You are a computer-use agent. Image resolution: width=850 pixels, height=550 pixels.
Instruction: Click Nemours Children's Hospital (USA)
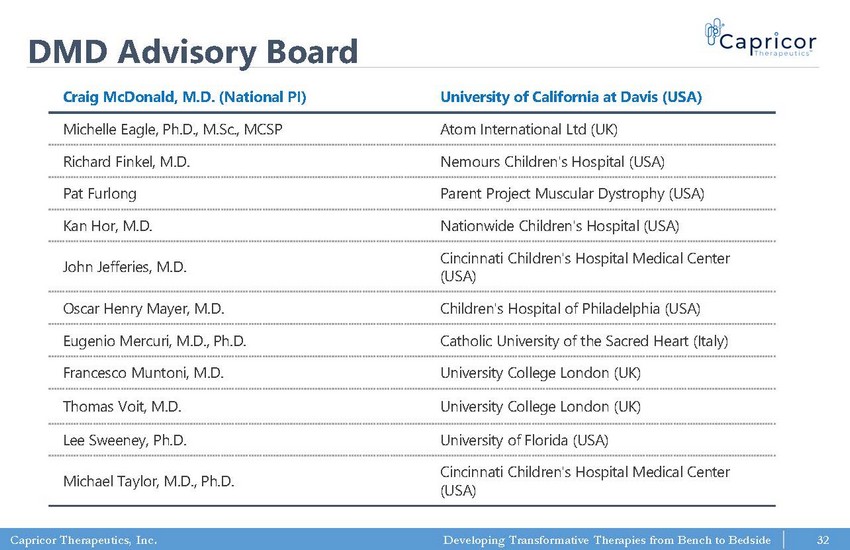click(x=552, y=161)
